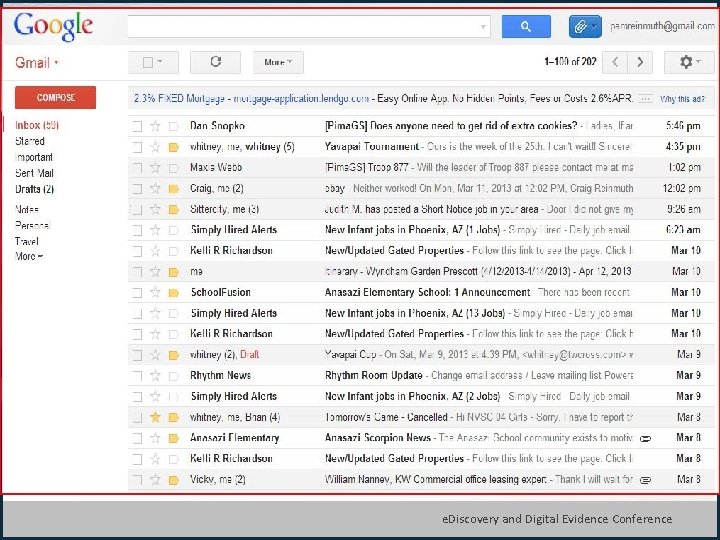The width and height of the screenshot is (720, 540).
Task: Star the Dan Snopko email
Action: (x=155, y=126)
